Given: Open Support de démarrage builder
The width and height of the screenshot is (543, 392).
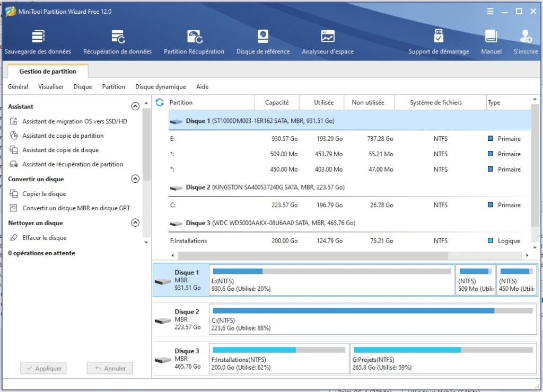Looking at the screenshot, I should coord(439,42).
